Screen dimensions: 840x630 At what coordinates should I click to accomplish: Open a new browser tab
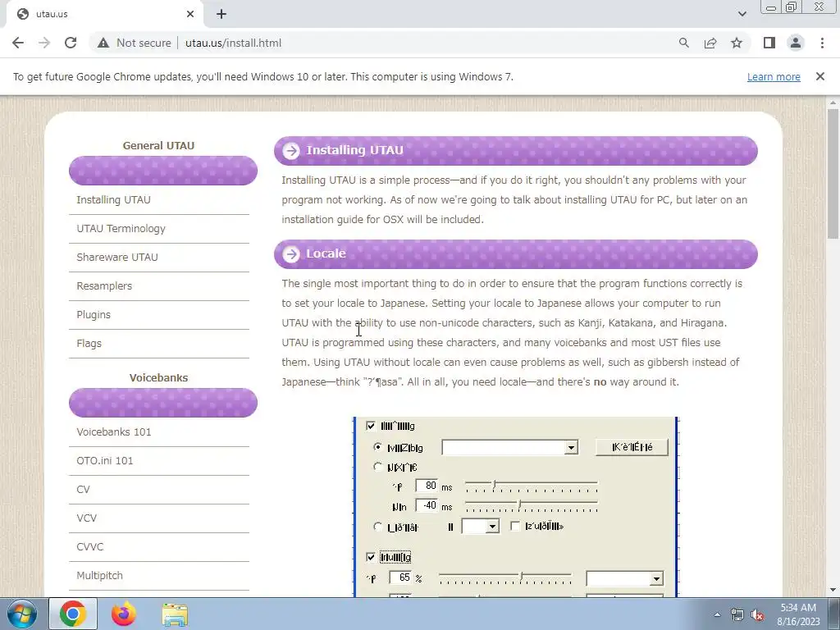point(221,14)
